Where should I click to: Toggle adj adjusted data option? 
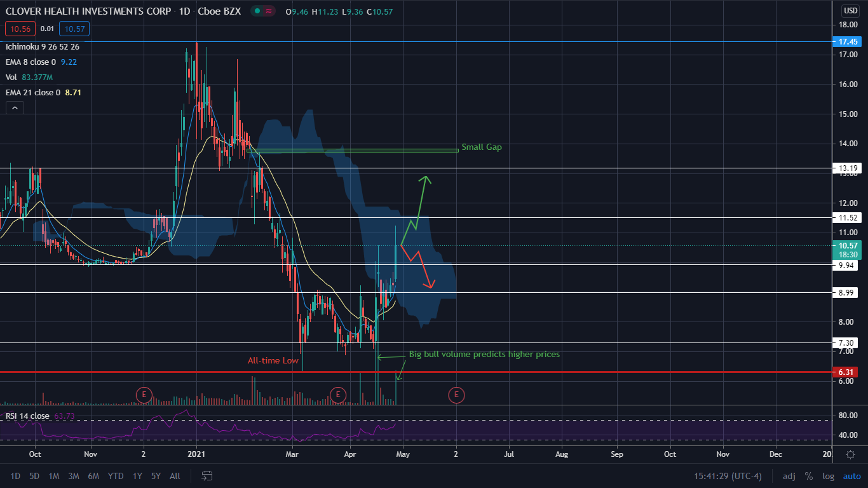point(789,476)
